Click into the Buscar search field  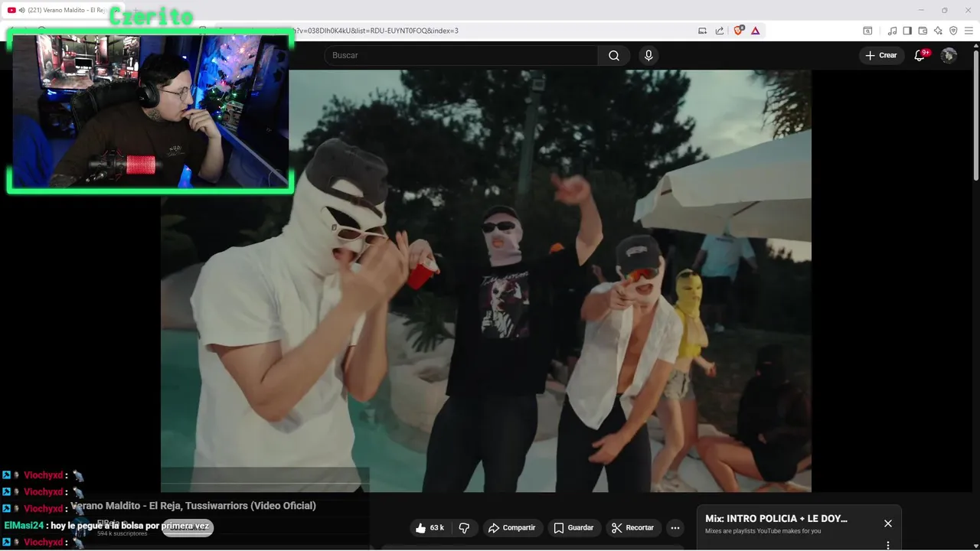pyautogui.click(x=462, y=55)
